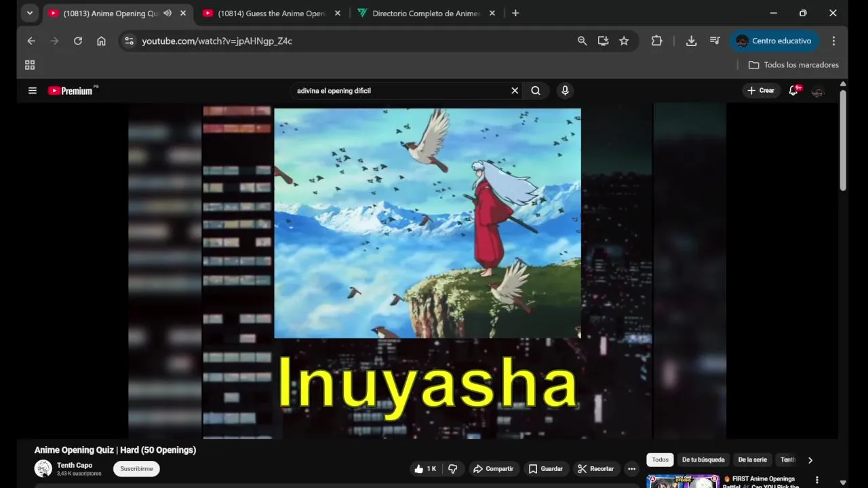This screenshot has height=488, width=868.
Task: Reload the current page
Action: (x=78, y=41)
